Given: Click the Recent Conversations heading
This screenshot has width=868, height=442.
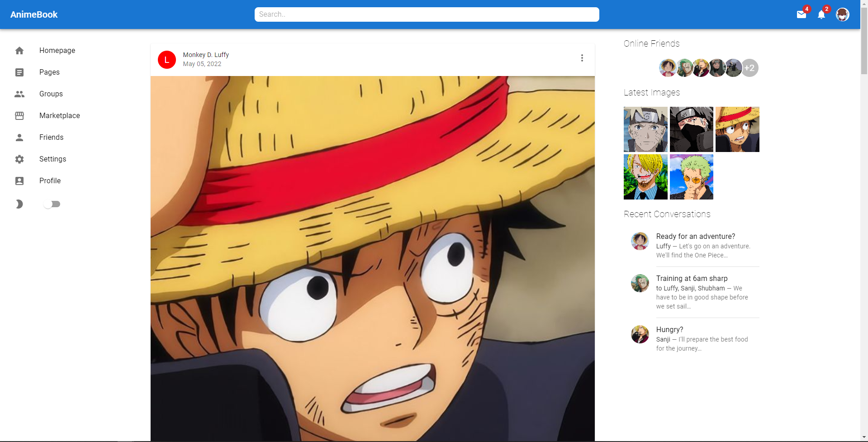Looking at the screenshot, I should [x=667, y=214].
